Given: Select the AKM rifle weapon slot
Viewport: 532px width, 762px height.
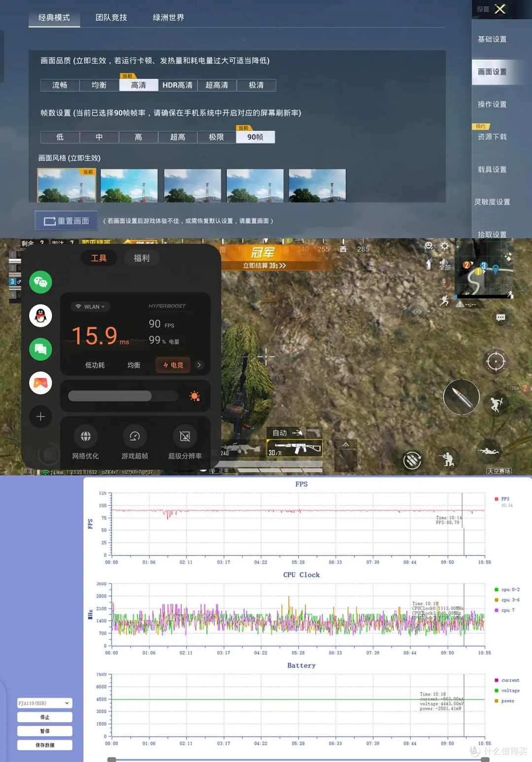Looking at the screenshot, I should point(295,449).
